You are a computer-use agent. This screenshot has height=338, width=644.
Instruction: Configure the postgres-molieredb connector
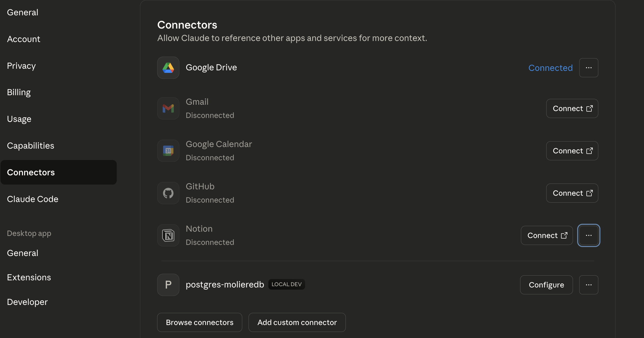click(x=546, y=285)
